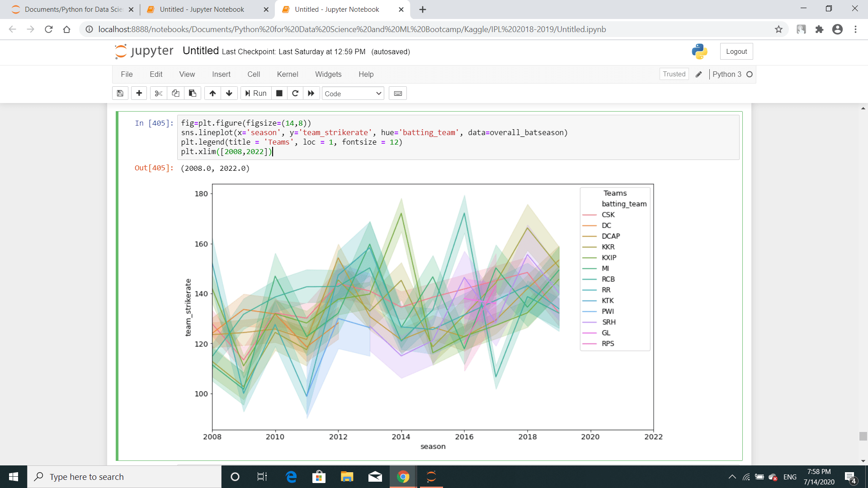Restart the kernel icon

click(295, 94)
